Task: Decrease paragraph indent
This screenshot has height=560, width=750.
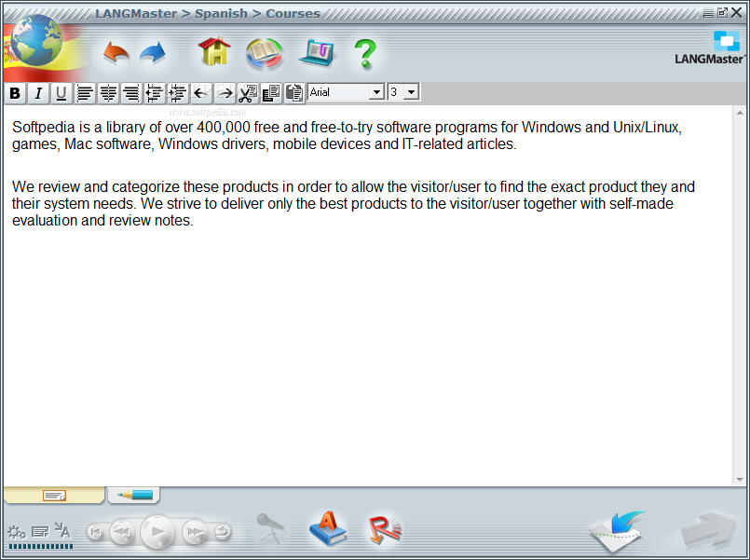Action: pos(154,93)
